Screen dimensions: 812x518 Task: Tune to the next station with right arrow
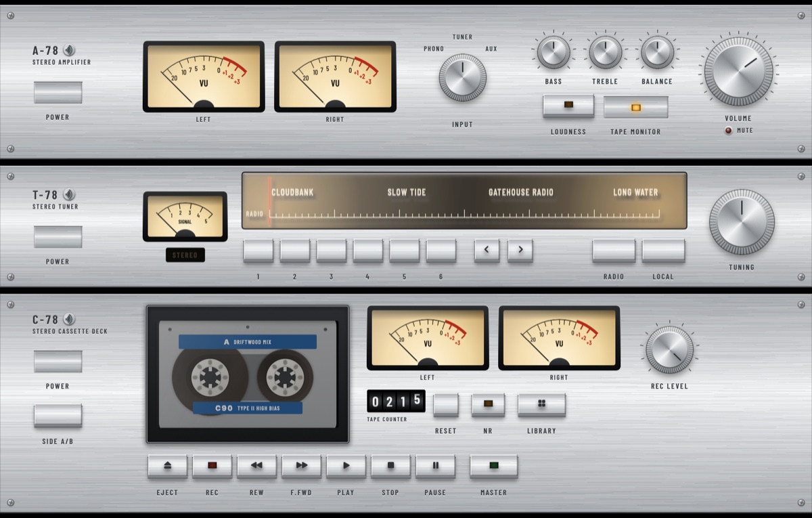coord(520,250)
